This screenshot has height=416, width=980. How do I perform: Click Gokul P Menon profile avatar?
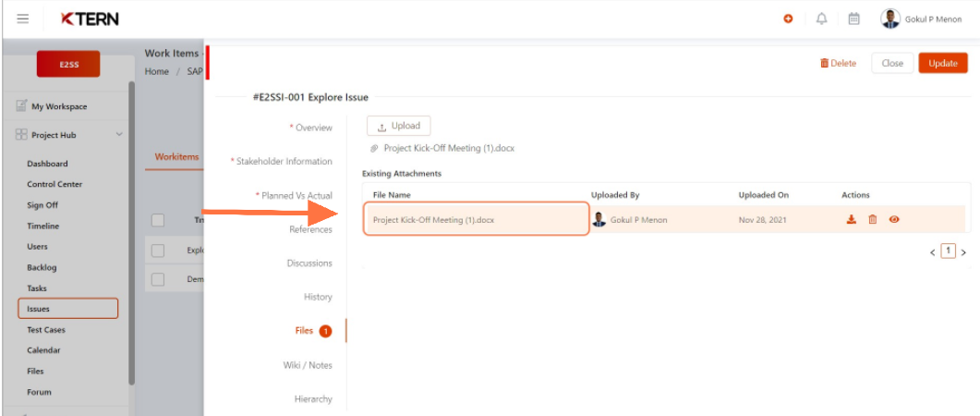tap(890, 18)
